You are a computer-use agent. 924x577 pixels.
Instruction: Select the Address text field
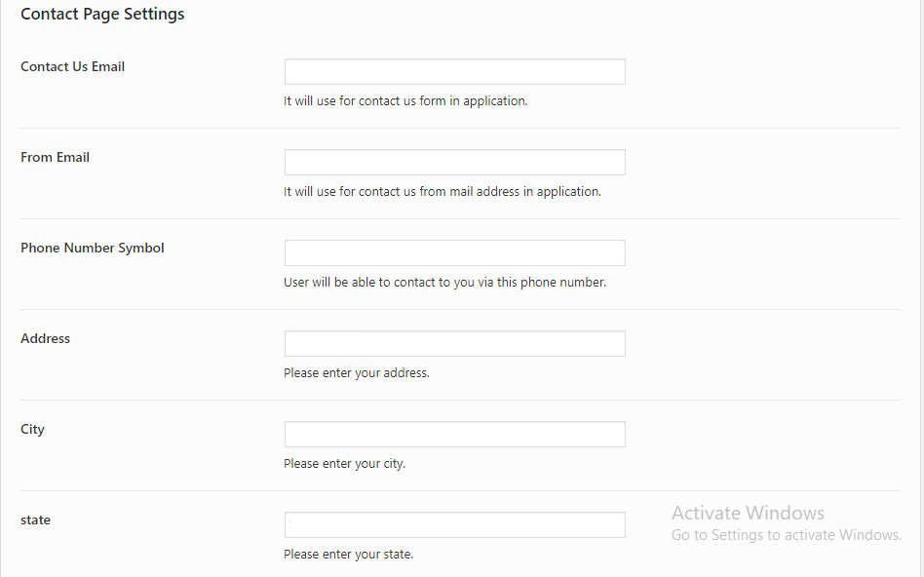(x=454, y=344)
